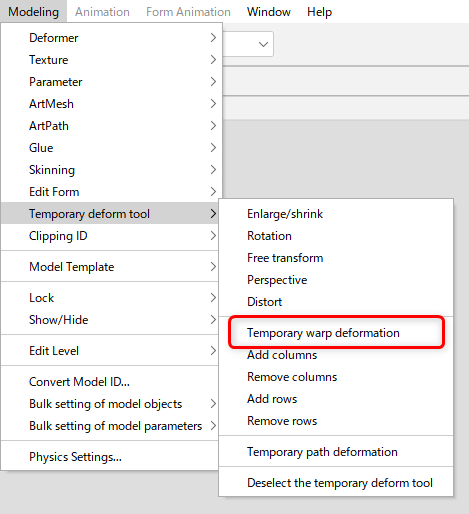The height and width of the screenshot is (514, 469).
Task: Select Temporary warp deformation option
Action: [x=336, y=333]
